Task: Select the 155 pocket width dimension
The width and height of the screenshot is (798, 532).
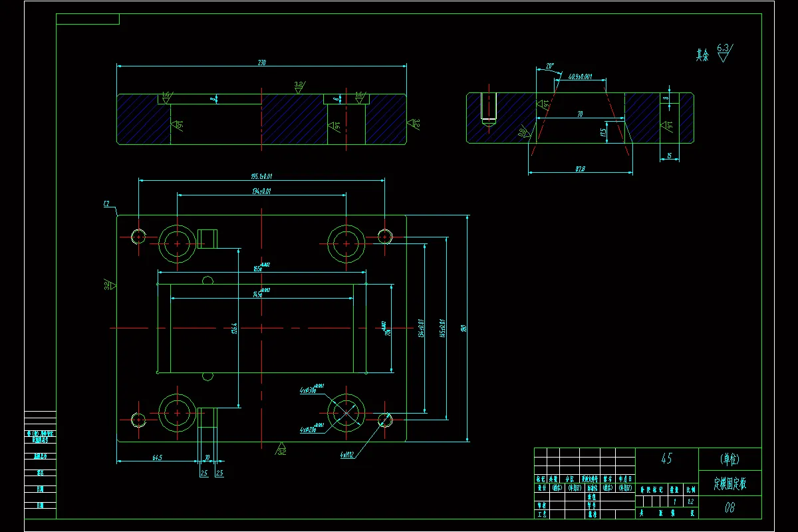Action: [261, 268]
